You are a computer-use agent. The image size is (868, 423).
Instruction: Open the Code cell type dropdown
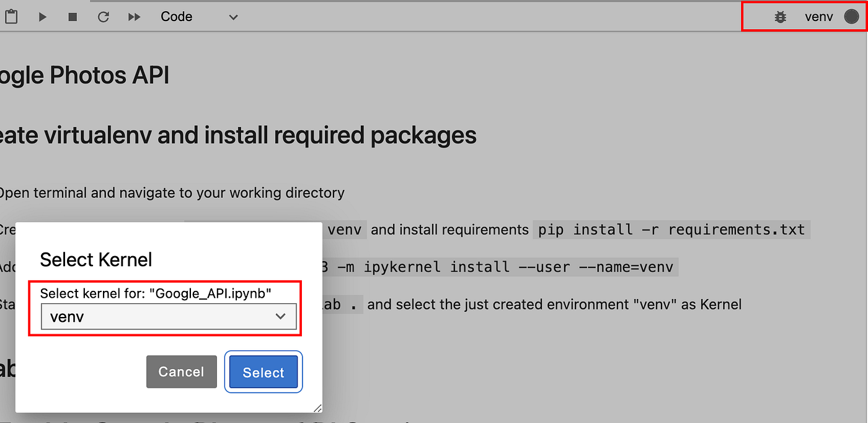click(198, 17)
